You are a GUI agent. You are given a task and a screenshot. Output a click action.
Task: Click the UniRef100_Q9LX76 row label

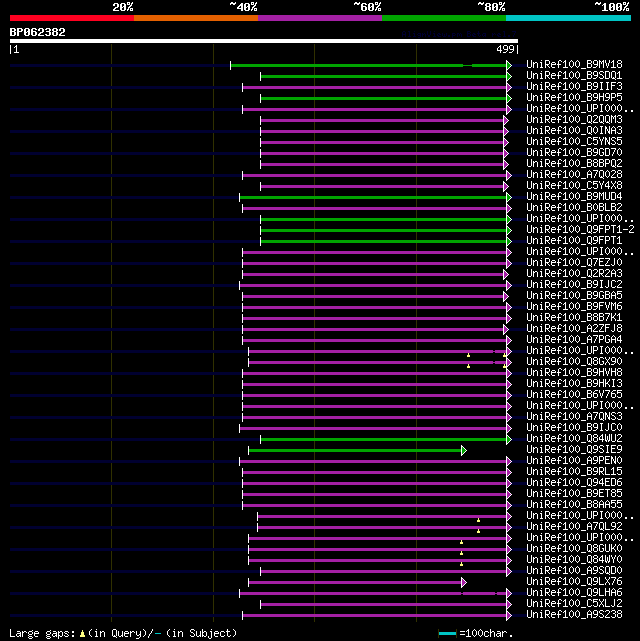click(574, 582)
